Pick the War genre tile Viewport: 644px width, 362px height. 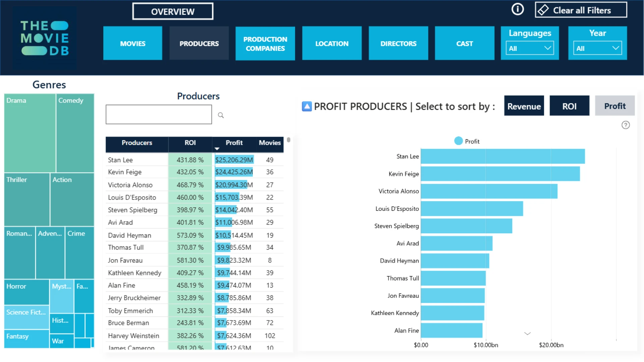coord(62,341)
